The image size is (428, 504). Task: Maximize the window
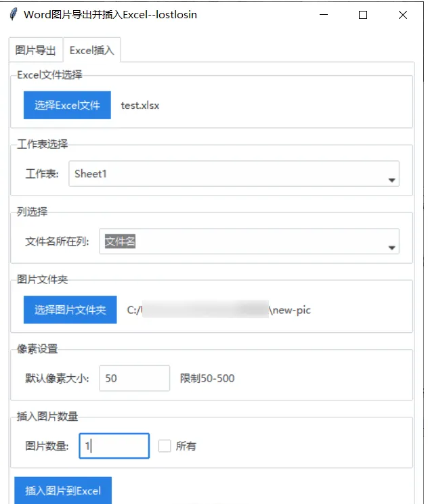tap(363, 15)
